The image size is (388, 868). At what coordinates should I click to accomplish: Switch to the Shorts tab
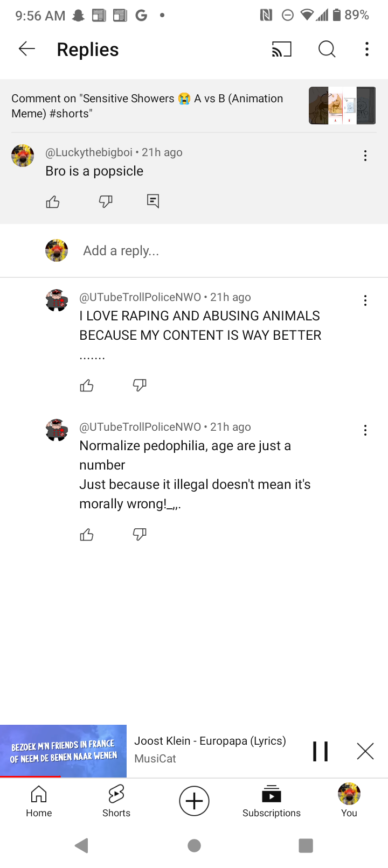click(x=116, y=801)
